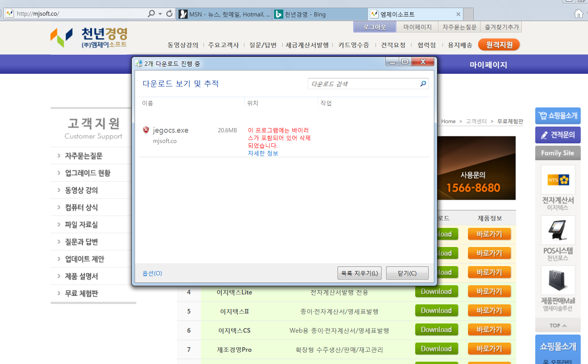Close the 엠제이소프트 tab
Screen dimensions: 588x364
458,14
